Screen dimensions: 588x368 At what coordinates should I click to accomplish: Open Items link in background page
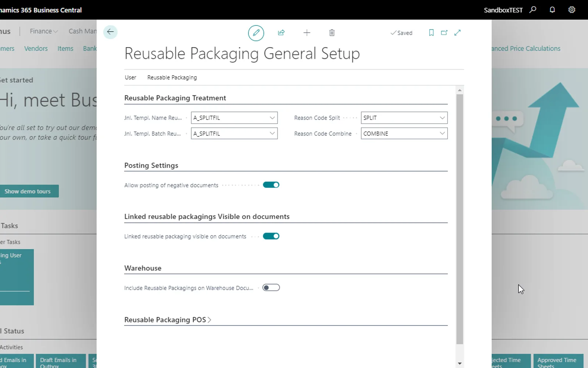(x=65, y=49)
